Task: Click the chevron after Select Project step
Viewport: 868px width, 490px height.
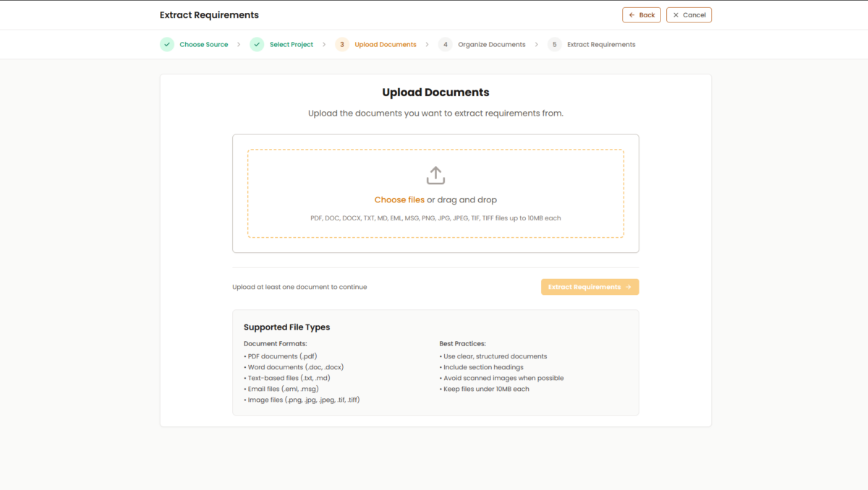Action: coord(324,45)
